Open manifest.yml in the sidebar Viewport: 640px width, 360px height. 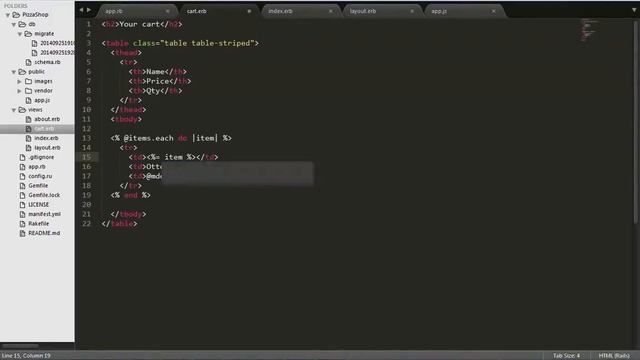tap(44, 214)
